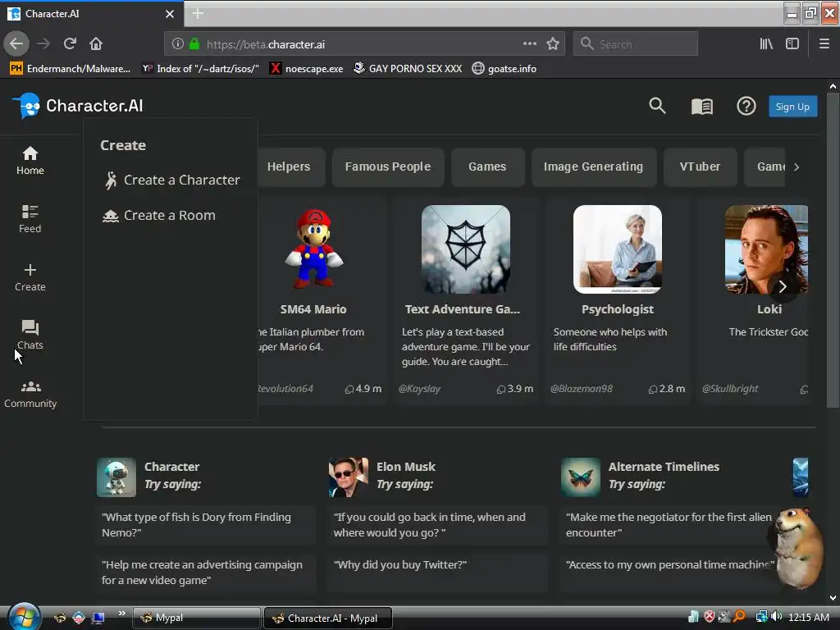Open the Character robot avatar
Screen dimensions: 840x630
click(116, 477)
